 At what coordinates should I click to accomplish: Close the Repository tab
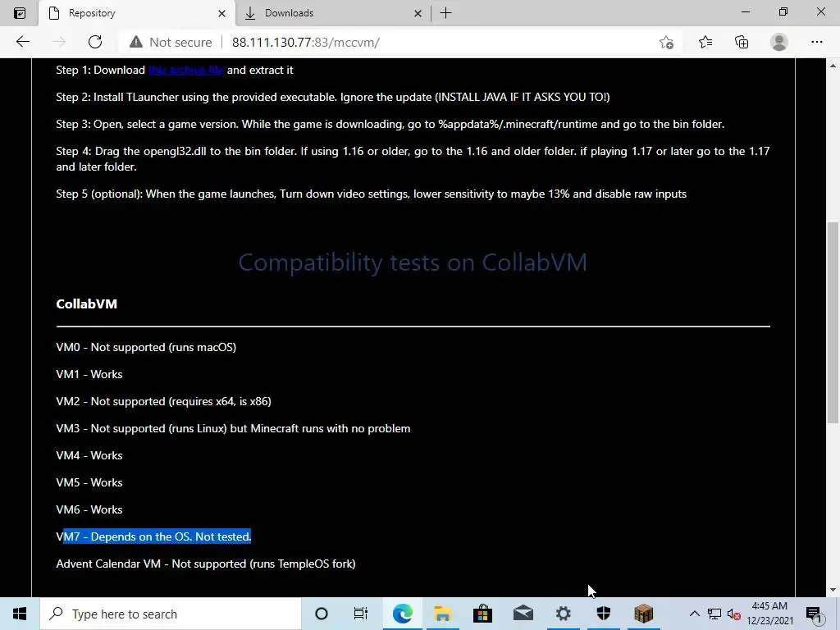point(221,13)
